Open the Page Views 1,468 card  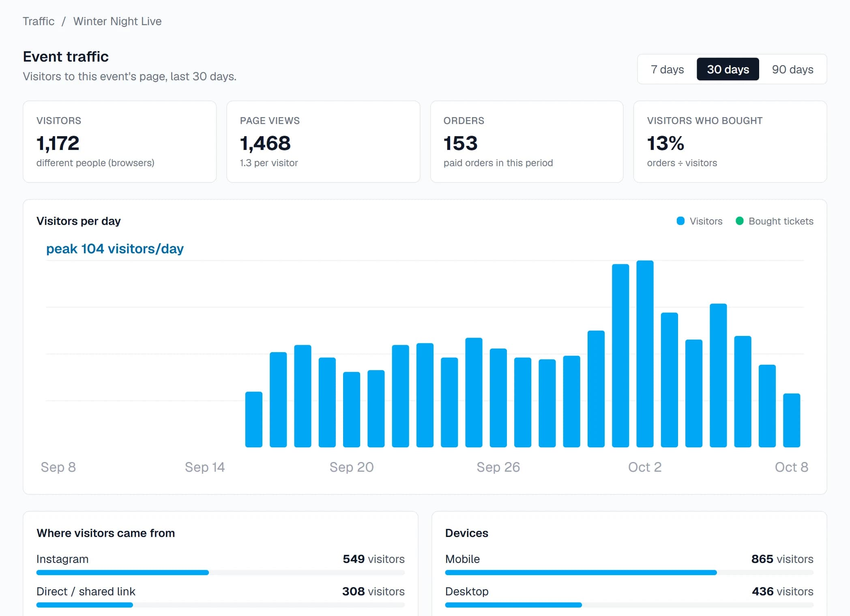323,142
